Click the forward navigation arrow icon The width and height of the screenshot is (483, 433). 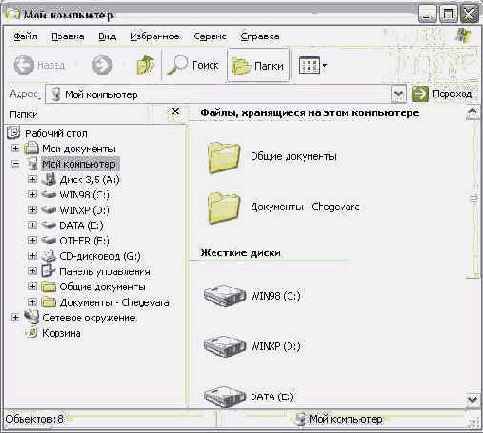[x=102, y=65]
